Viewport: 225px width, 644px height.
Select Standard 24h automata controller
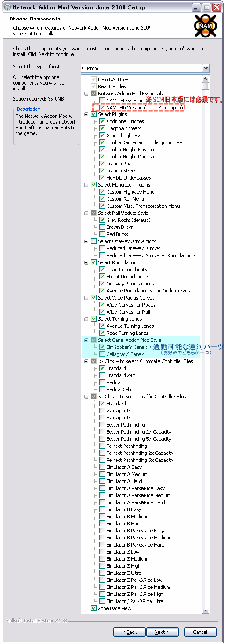point(102,375)
